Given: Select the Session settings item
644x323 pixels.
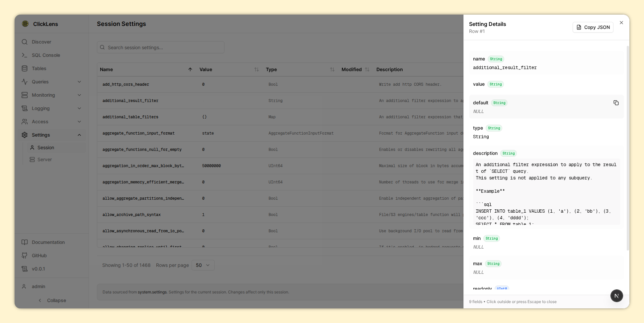Looking at the screenshot, I should click(x=46, y=148).
